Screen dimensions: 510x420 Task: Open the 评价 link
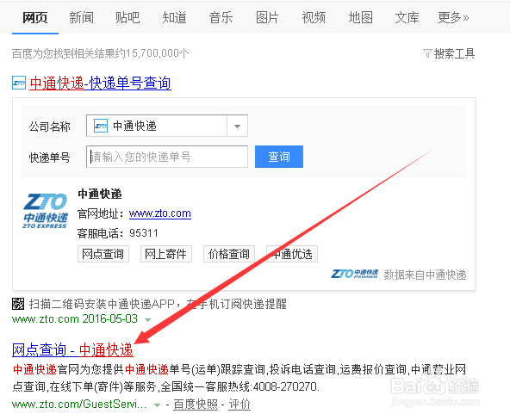click(x=239, y=405)
